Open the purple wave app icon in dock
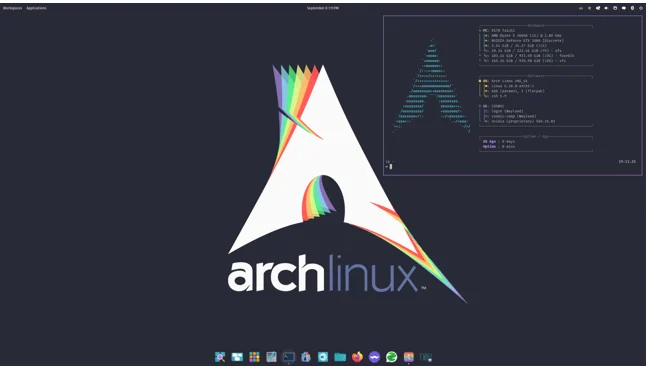Screen dimensions: 649x370 375,357
